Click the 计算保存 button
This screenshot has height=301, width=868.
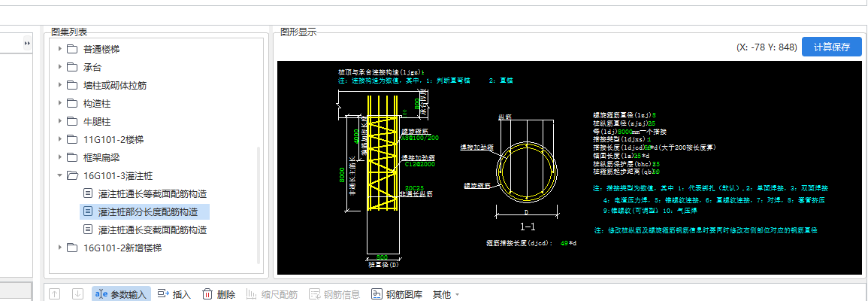tap(831, 47)
